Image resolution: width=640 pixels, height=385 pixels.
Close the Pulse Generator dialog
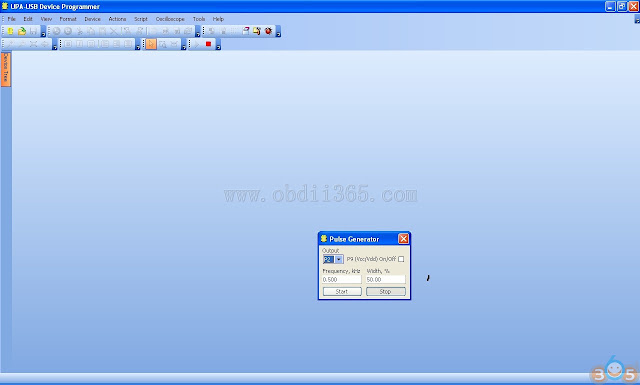pos(403,239)
